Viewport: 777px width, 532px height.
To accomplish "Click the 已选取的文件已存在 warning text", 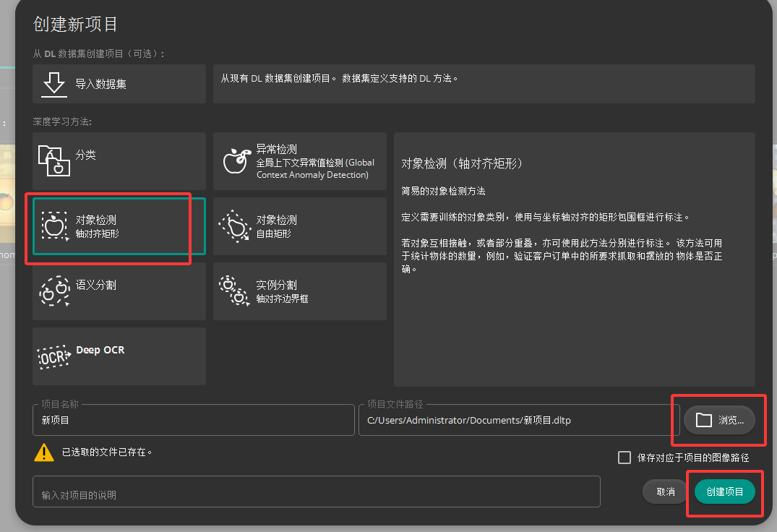I will tap(106, 452).
